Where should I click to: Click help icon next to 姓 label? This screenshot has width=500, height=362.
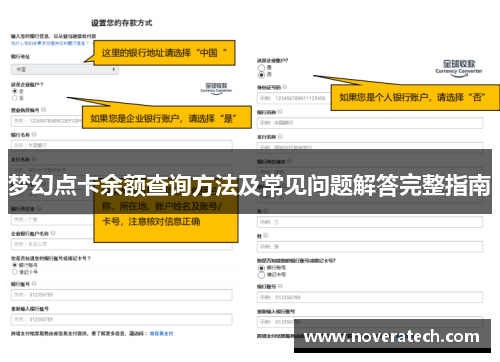point(266,235)
